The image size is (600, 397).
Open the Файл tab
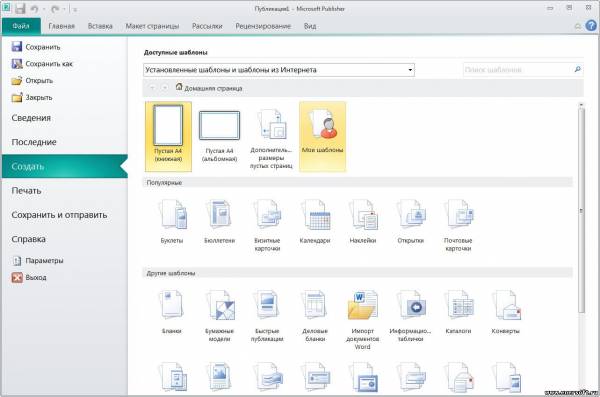coord(21,26)
